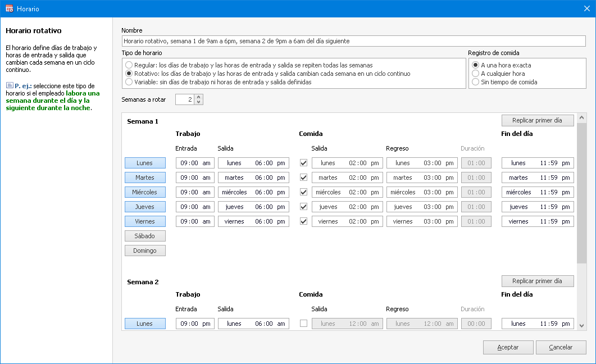Select Regular schedule type radio button

(x=129, y=65)
